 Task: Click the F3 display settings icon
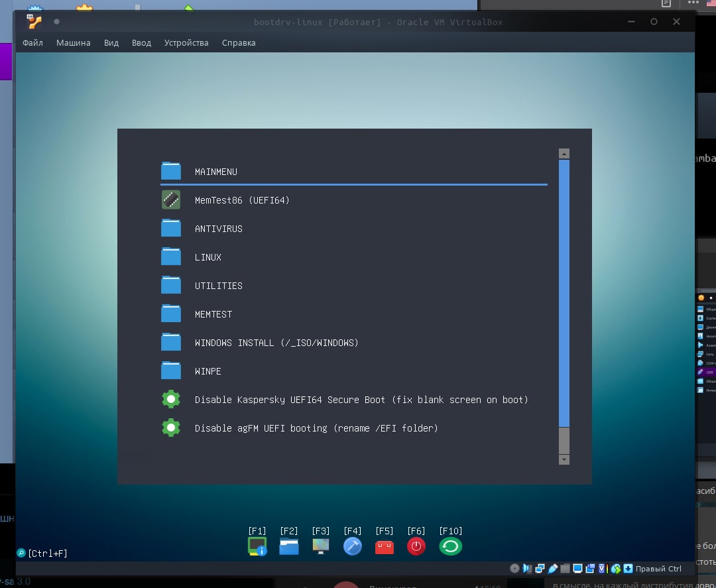[x=321, y=546]
